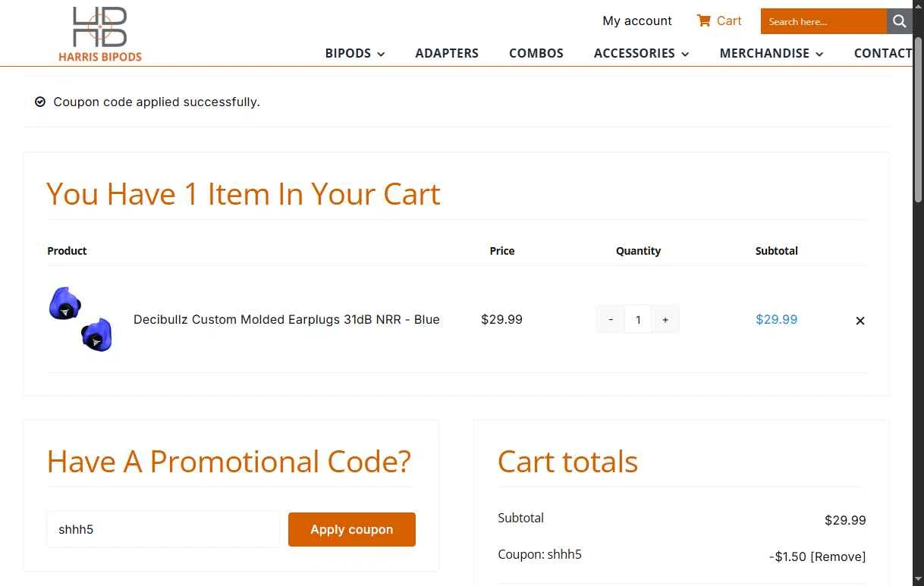
Task: Click the shopping cart icon in header
Action: click(x=703, y=20)
